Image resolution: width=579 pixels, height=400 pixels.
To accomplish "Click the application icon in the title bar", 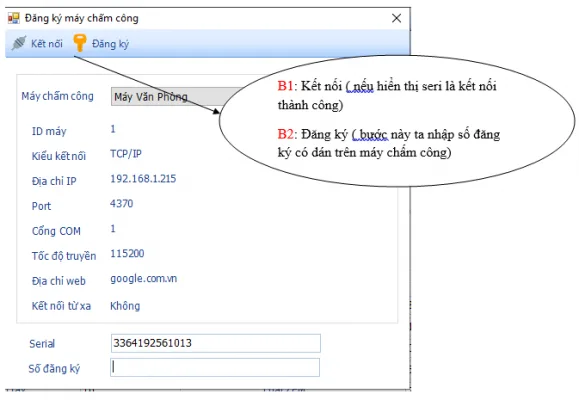I will pyautogui.click(x=14, y=18).
